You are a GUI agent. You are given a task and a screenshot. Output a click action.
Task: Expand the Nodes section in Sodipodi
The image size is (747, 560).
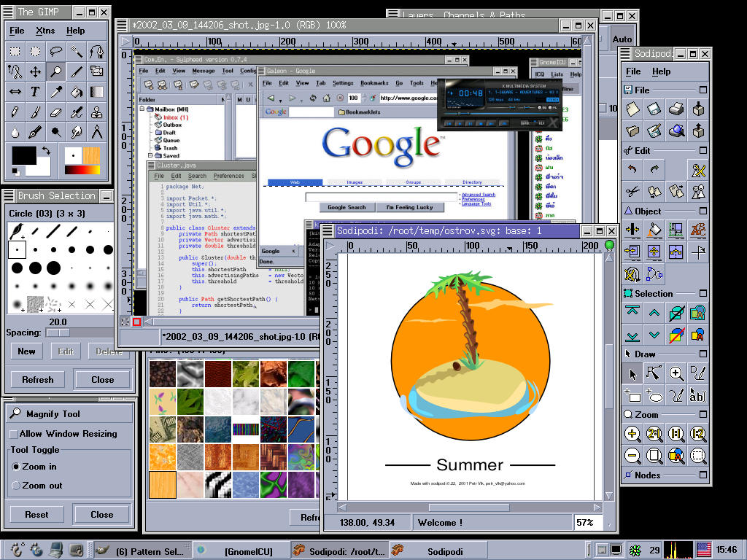(703, 474)
